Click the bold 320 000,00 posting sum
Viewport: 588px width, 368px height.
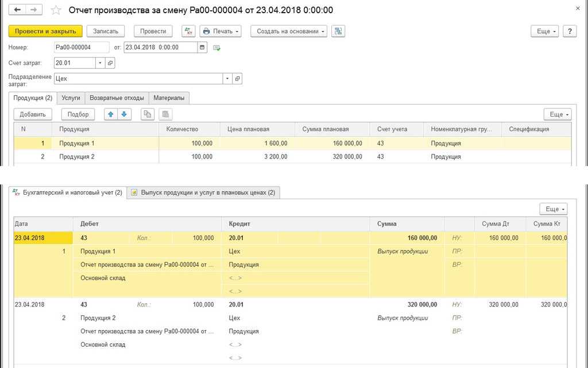click(x=422, y=304)
